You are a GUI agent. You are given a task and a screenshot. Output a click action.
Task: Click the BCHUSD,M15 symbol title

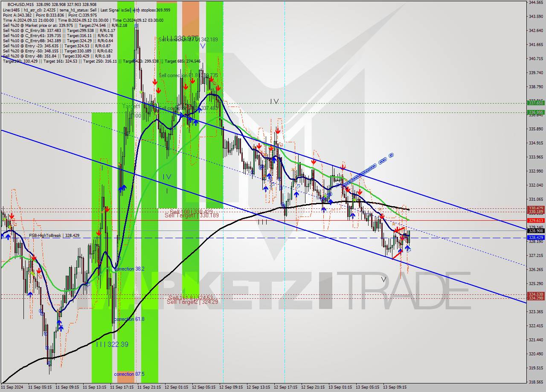20,4
